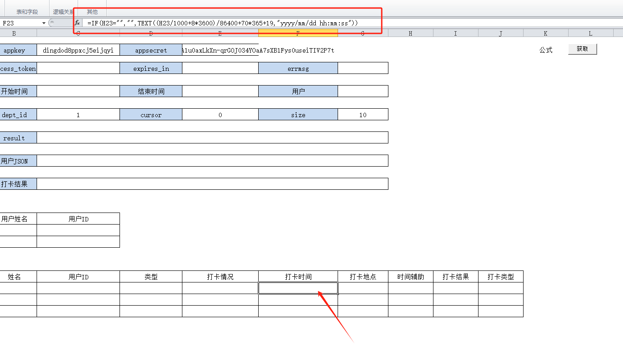The width and height of the screenshot is (623, 364).
Task: Click the empty cell beside 结束时间
Action: (220, 91)
